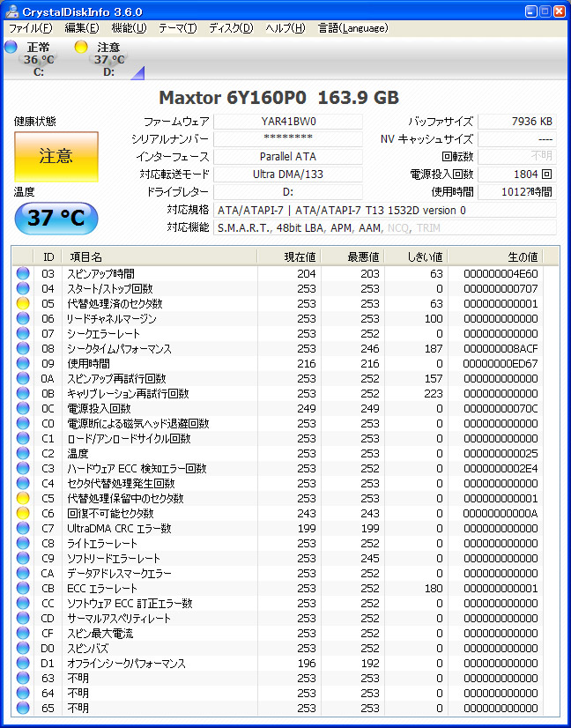This screenshot has width=571, height=728.
Task: Click the 37 °C temperature button
Action: 56,219
